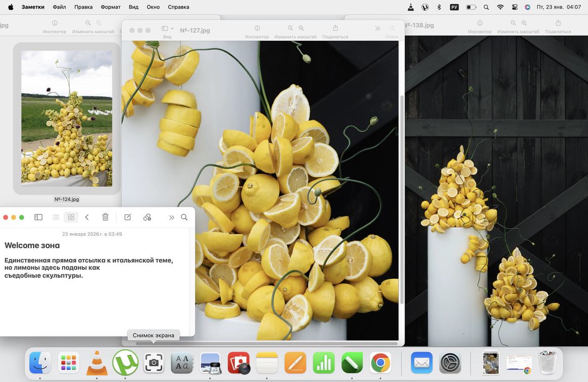588x382 pixels.
Task: Switch Notes to gallery view
Action: (71, 217)
